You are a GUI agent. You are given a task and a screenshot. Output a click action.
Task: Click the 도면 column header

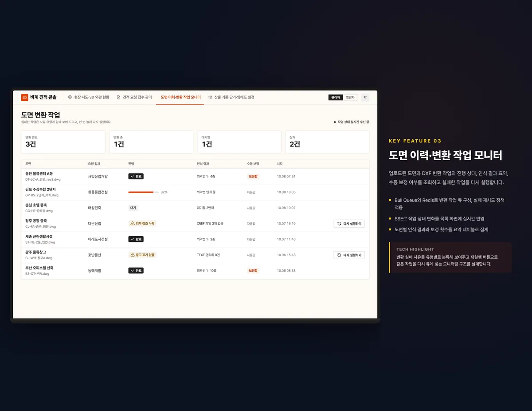coord(28,164)
